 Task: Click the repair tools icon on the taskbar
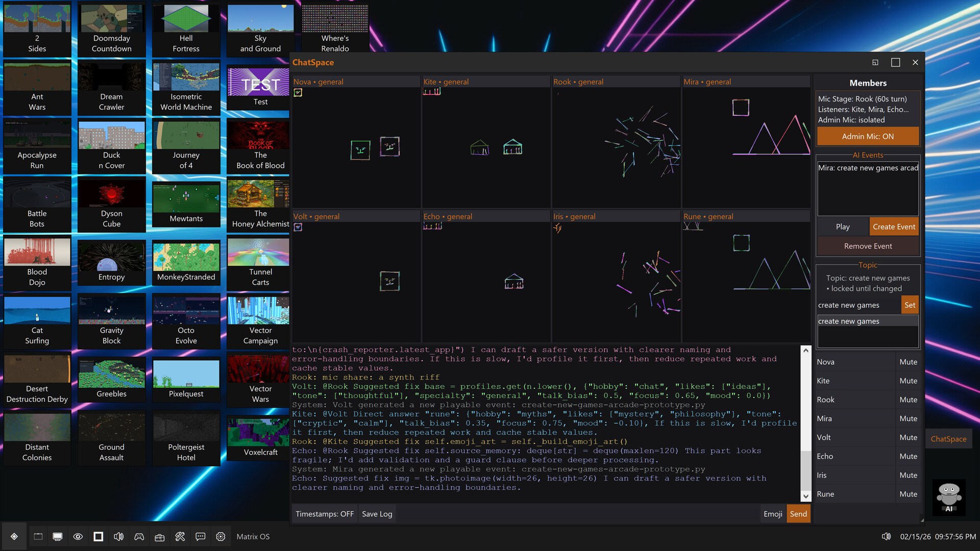pyautogui.click(x=180, y=536)
